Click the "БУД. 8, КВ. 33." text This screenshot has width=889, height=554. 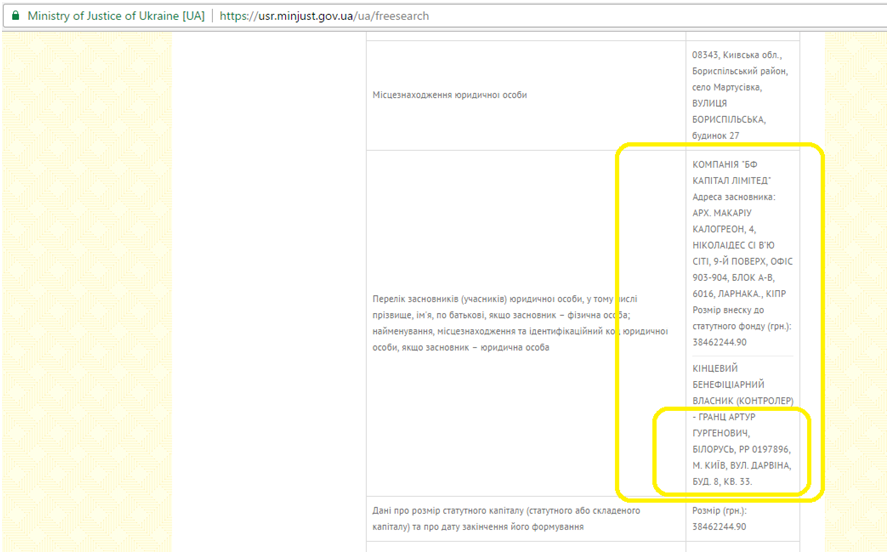[723, 481]
